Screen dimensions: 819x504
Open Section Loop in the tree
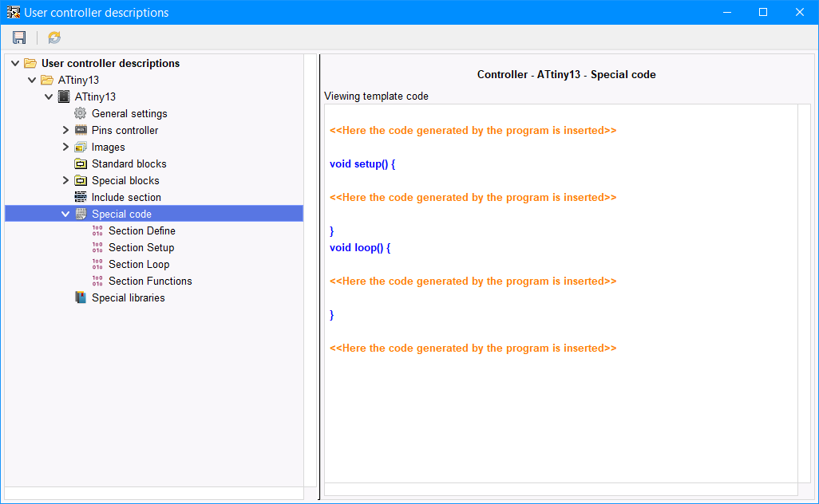[139, 264]
